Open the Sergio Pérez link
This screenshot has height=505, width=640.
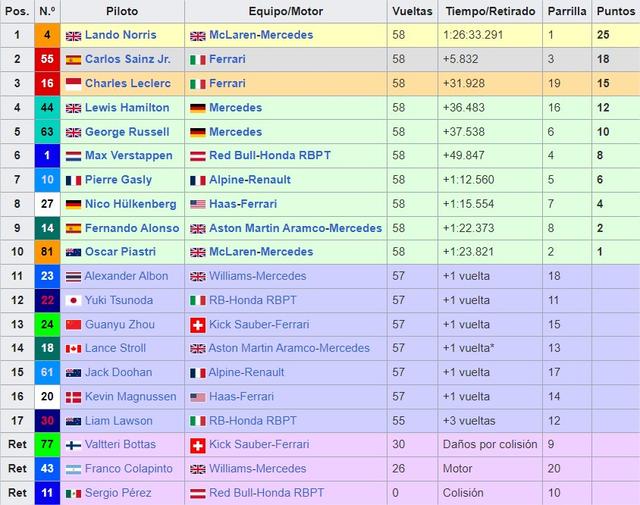118,493
